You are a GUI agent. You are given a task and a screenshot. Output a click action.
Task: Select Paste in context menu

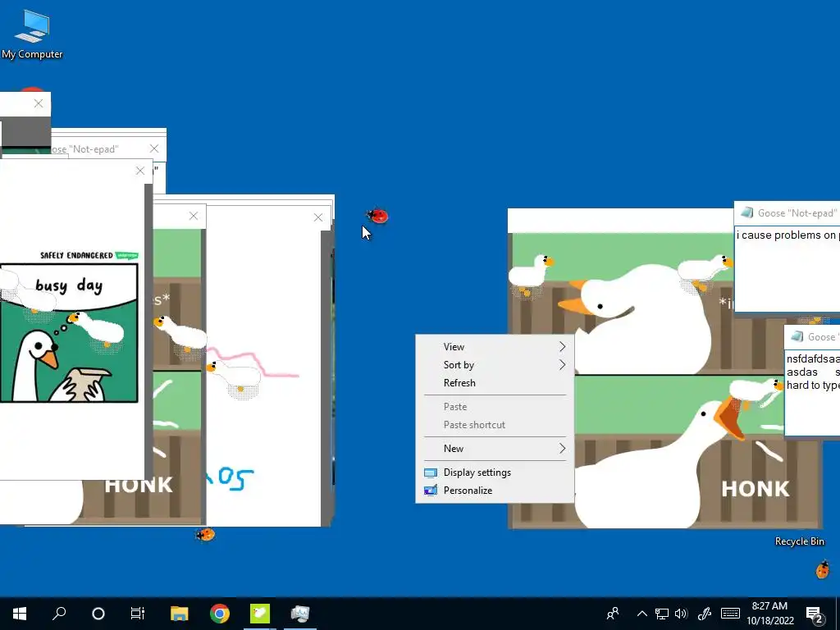coord(495,407)
